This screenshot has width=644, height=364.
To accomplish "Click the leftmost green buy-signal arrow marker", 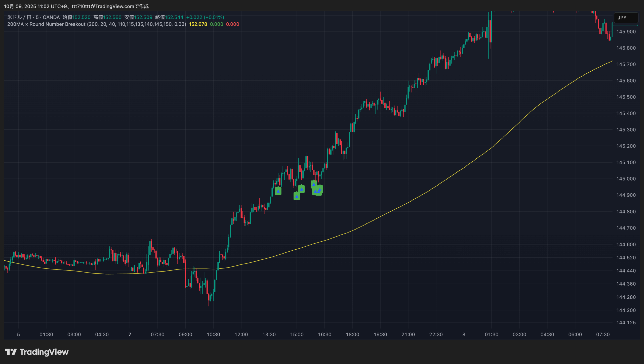I will (x=278, y=191).
